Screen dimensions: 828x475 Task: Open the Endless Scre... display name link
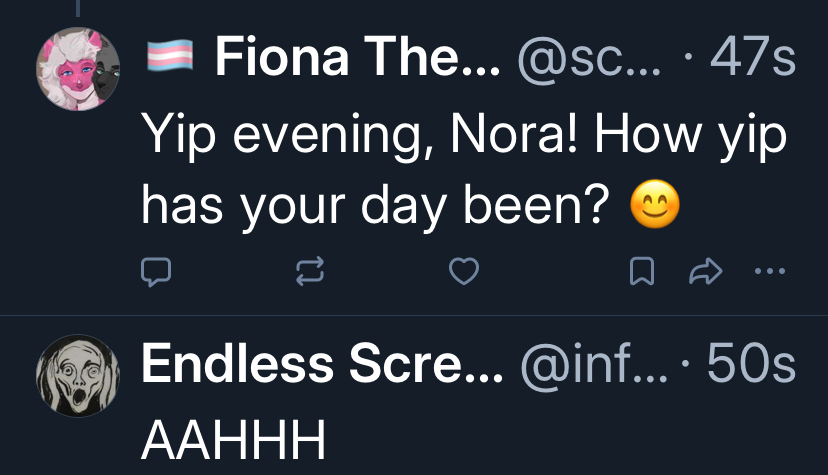click(x=320, y=366)
